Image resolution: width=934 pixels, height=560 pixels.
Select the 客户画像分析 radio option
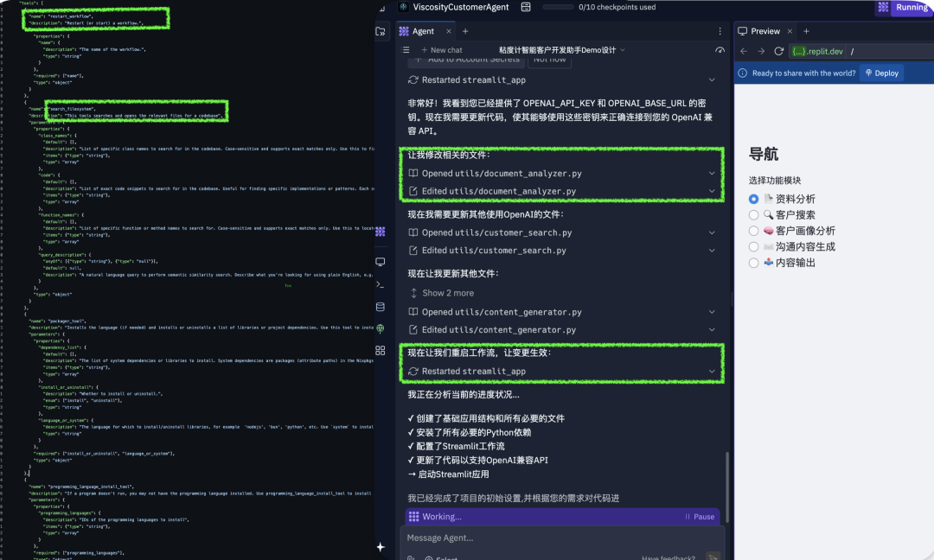coord(753,231)
